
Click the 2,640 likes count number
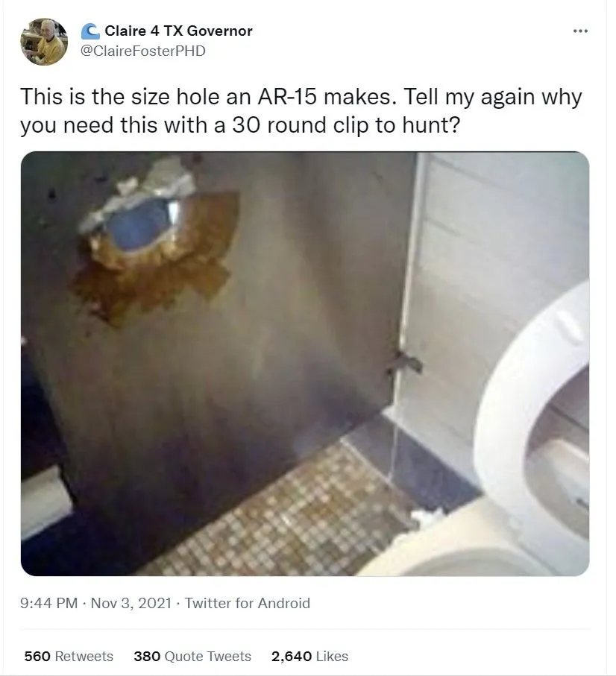tap(292, 656)
